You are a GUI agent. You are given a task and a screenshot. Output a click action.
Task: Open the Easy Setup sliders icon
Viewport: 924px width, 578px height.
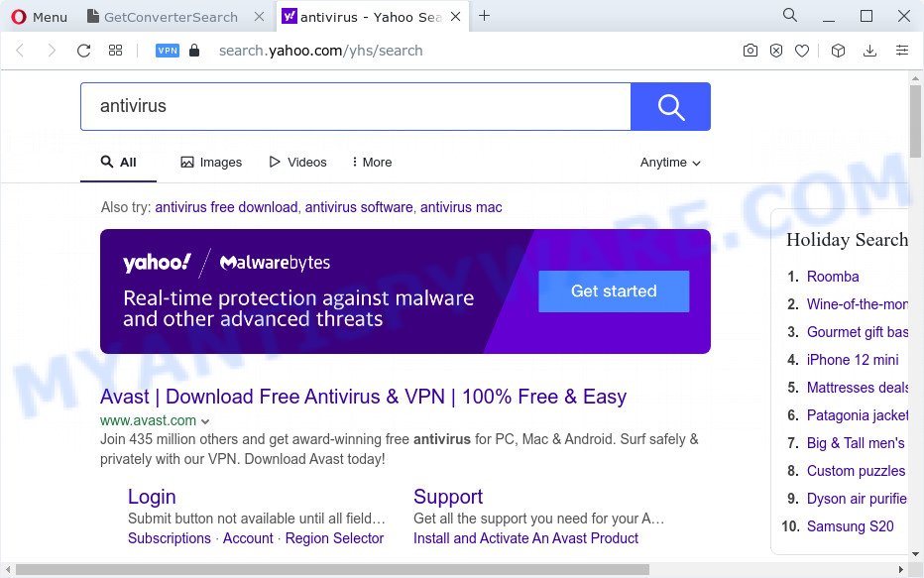(902, 51)
